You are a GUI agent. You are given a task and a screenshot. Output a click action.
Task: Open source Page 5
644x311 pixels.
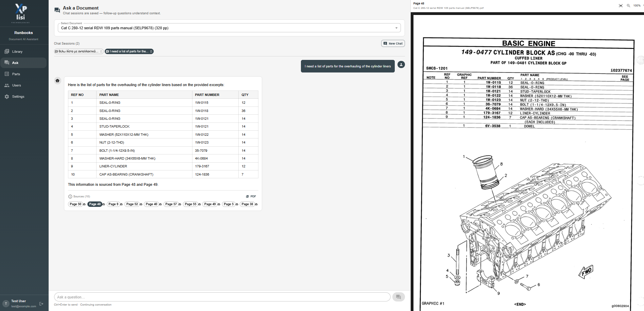point(228,204)
